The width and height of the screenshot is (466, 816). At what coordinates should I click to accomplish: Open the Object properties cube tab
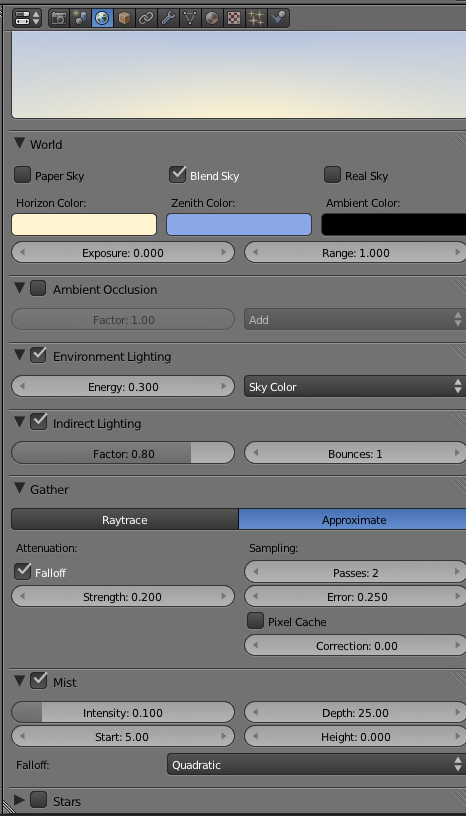click(124, 18)
